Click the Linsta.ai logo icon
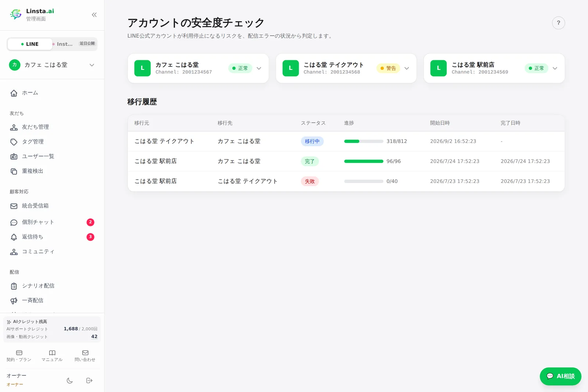This screenshot has width=588, height=392. pyautogui.click(x=15, y=14)
